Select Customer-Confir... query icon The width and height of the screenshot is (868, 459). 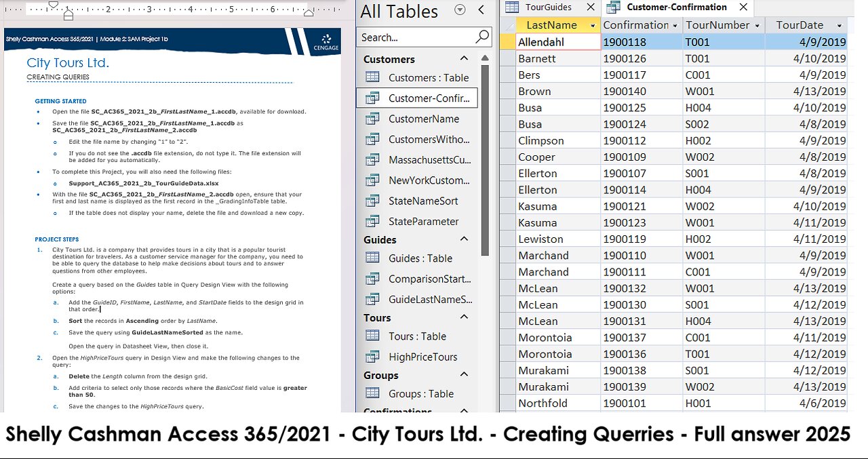point(372,98)
